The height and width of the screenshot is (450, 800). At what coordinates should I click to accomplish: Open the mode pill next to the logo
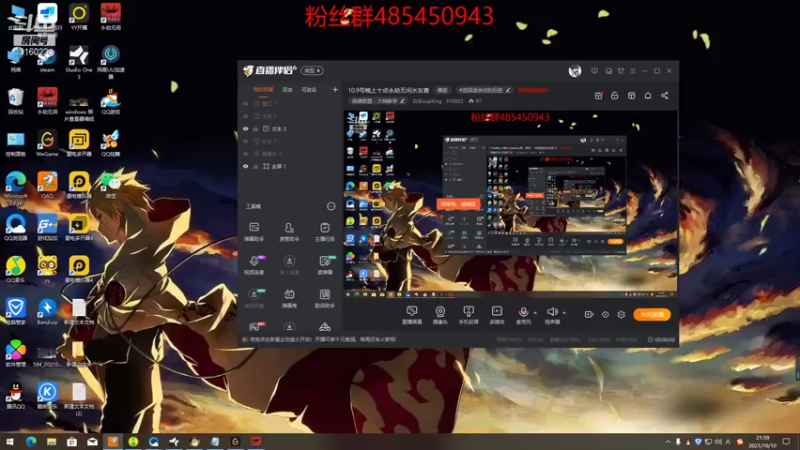point(312,70)
